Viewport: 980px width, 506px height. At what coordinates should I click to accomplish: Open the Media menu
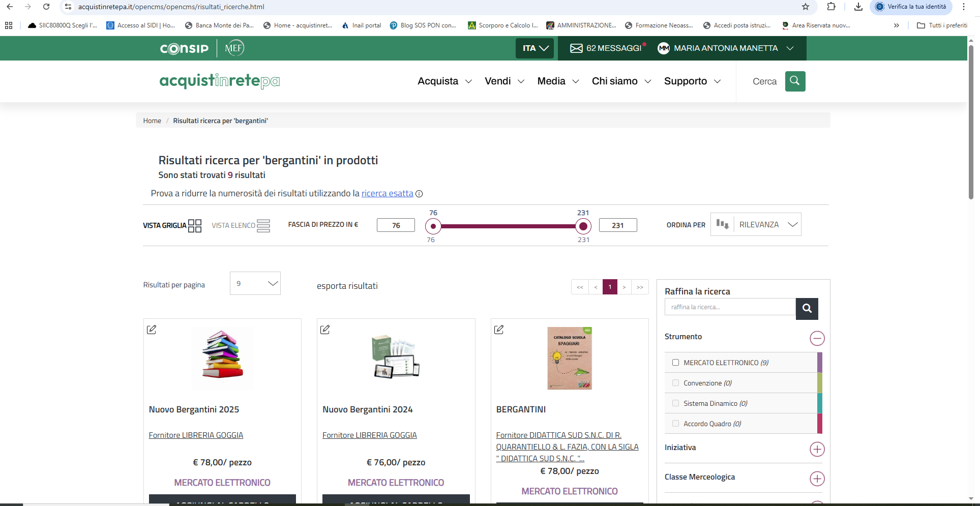pyautogui.click(x=558, y=81)
